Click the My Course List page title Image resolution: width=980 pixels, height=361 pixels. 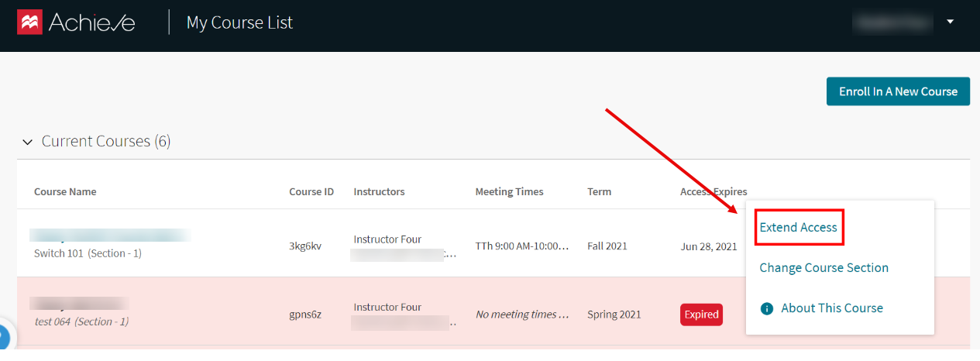[x=239, y=22]
